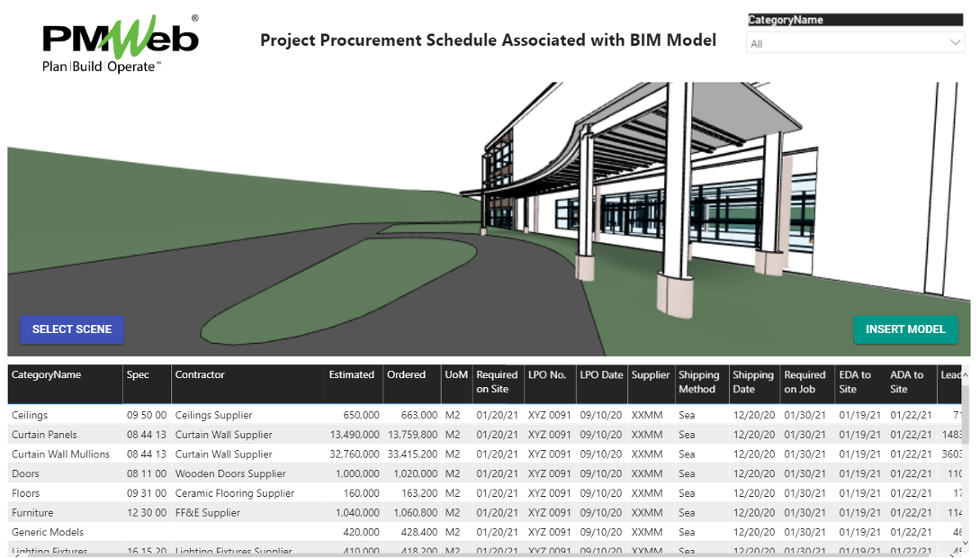The image size is (980, 558).
Task: Click the Project Procurement Schedule report title
Action: click(x=489, y=40)
